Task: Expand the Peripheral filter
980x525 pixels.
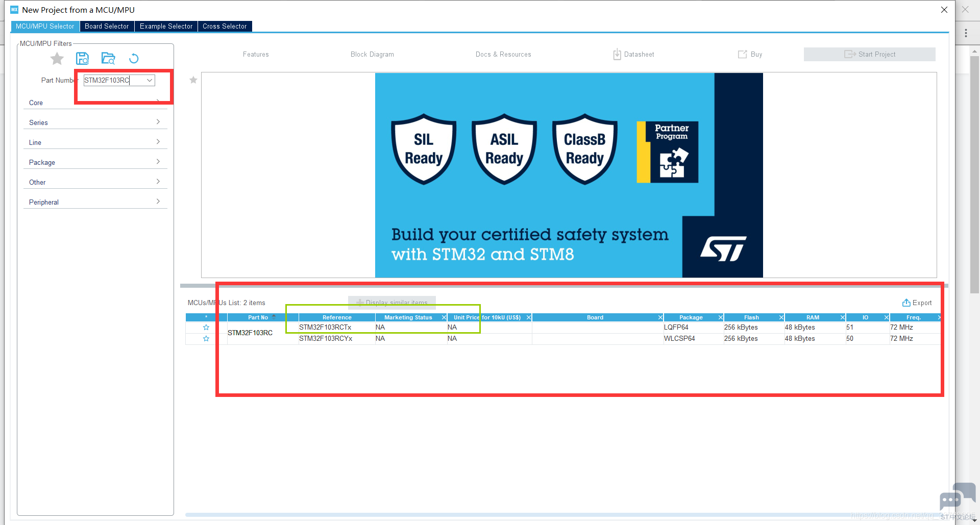Action: [x=95, y=202]
